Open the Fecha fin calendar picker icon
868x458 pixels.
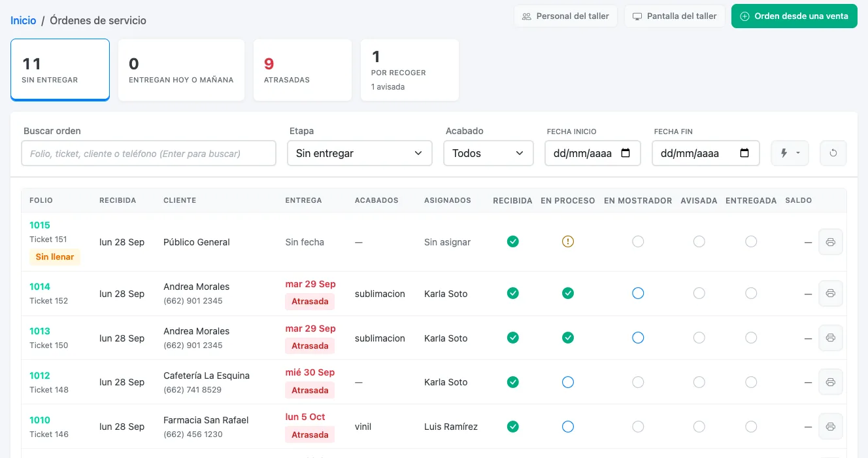[x=744, y=153]
